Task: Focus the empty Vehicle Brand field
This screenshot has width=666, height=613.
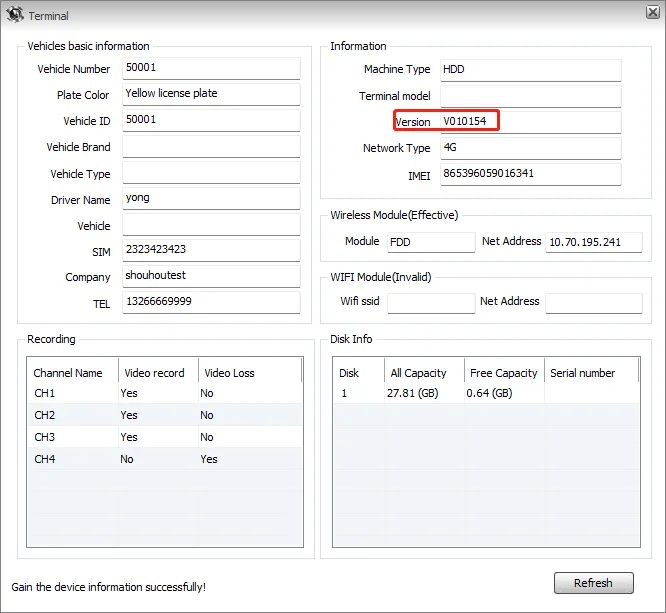Action: tap(211, 147)
